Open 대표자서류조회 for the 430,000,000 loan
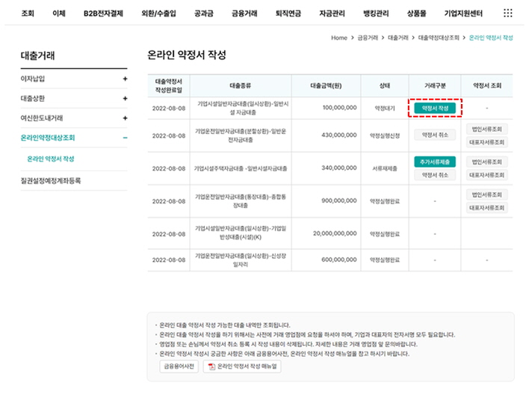Viewport: 532px width, 398px height. tap(487, 141)
